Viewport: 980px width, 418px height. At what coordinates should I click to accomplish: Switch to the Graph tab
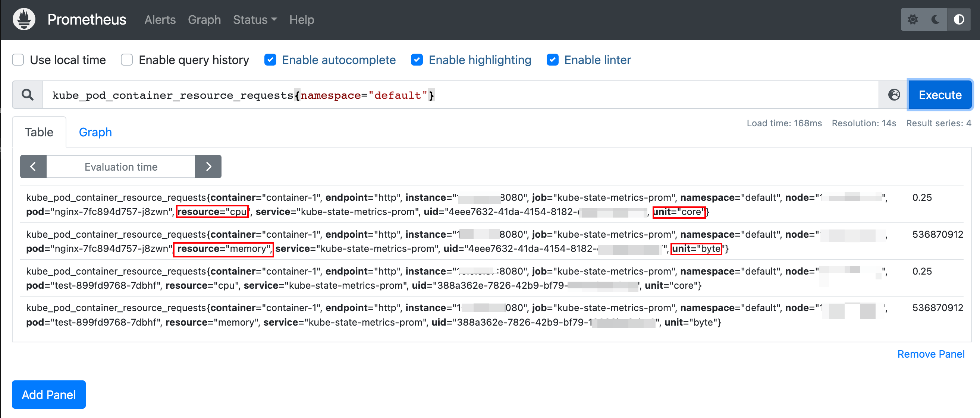point(95,132)
